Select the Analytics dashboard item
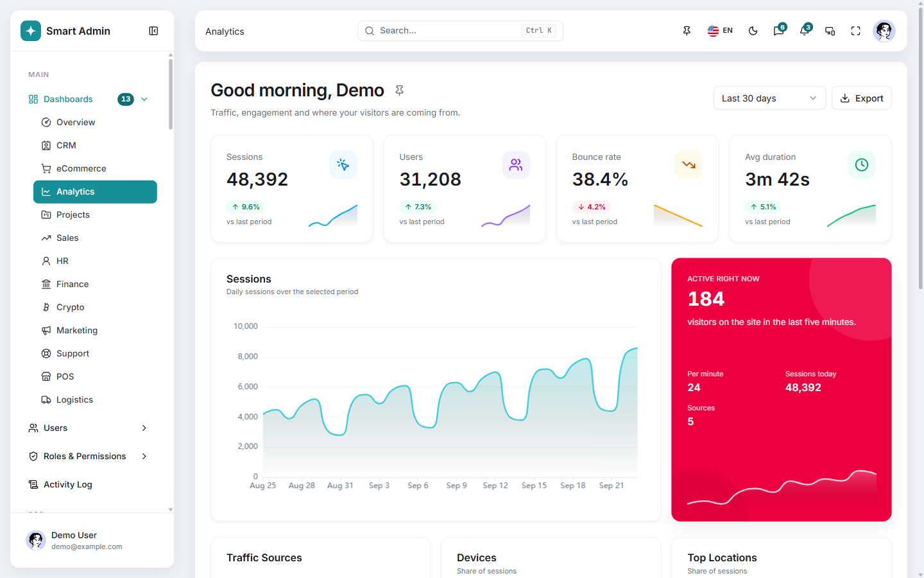 (x=95, y=191)
